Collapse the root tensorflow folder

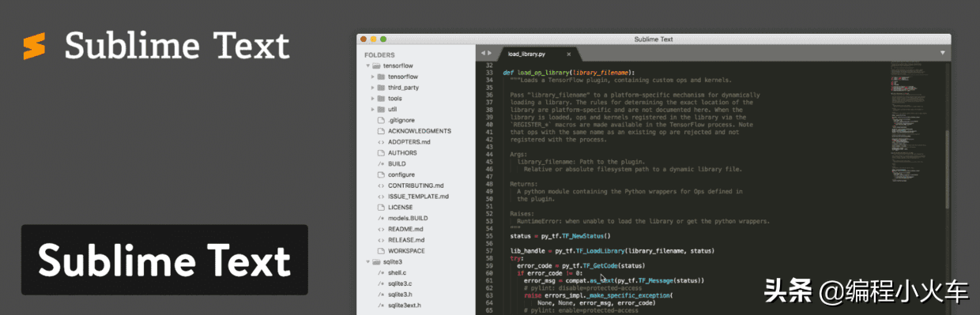(x=367, y=66)
